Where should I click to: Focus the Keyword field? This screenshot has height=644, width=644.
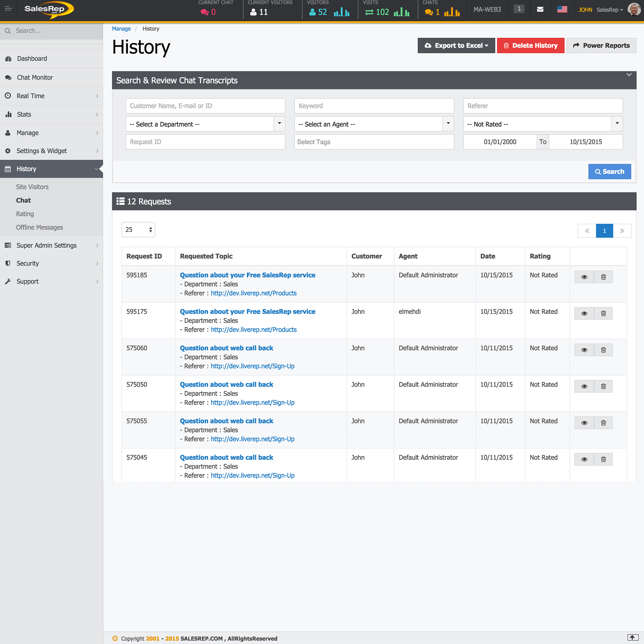(x=374, y=106)
